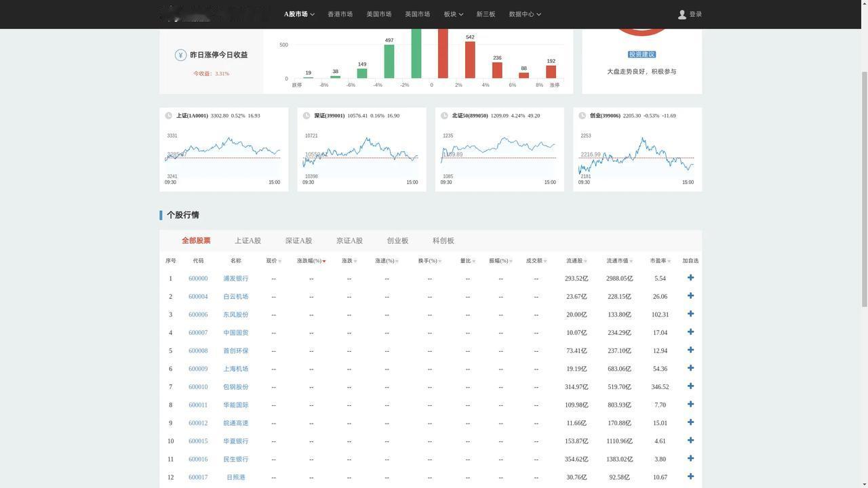Image resolution: width=868 pixels, height=488 pixels.
Task: Open stock code 600017 link
Action: pos(198,477)
